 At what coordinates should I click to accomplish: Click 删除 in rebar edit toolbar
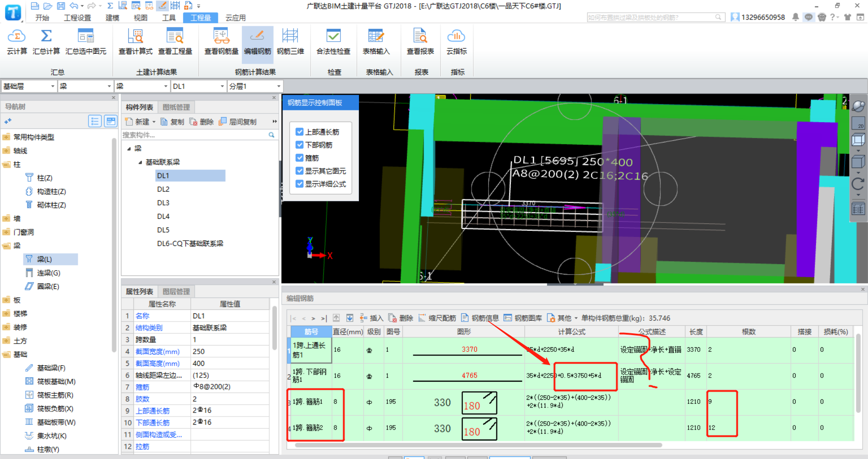(x=401, y=318)
